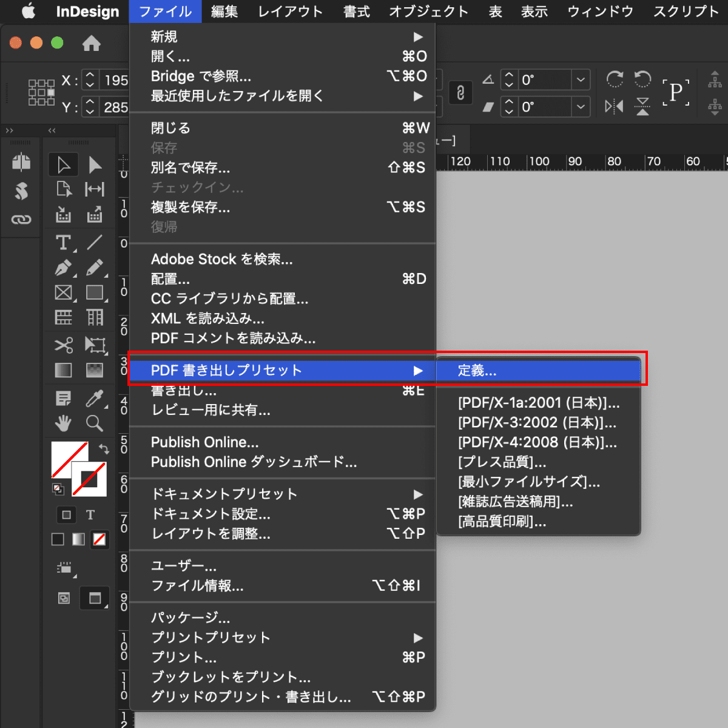
Task: Apply gradient mode button
Action: click(78, 539)
